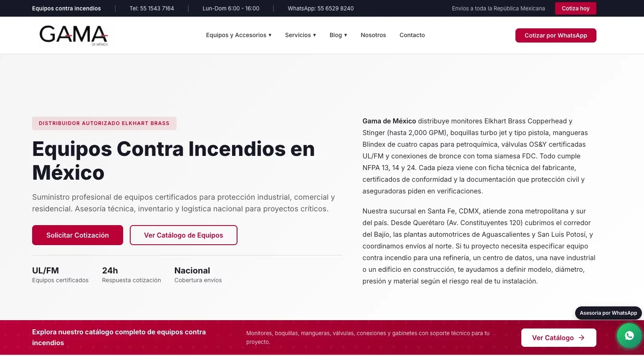Click the Cotiza hoy button

pos(576,8)
